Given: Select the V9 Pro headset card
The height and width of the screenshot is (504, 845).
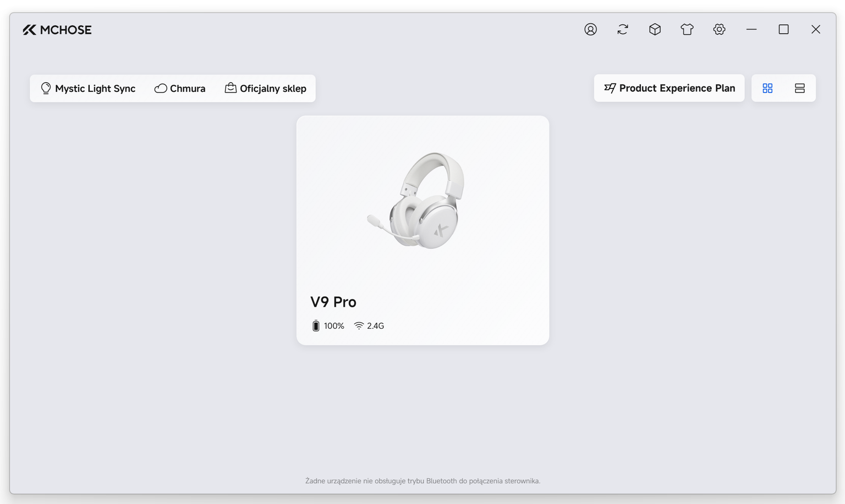Looking at the screenshot, I should pyautogui.click(x=422, y=230).
